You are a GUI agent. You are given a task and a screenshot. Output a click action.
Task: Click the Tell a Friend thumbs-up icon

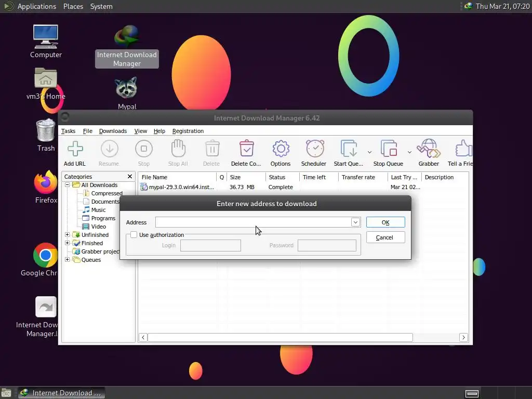tap(463, 149)
